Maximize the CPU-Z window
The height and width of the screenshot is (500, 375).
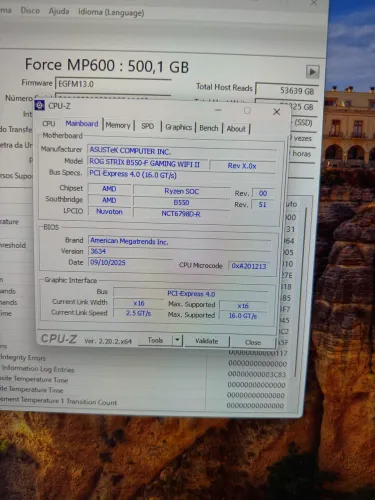tap(247, 110)
